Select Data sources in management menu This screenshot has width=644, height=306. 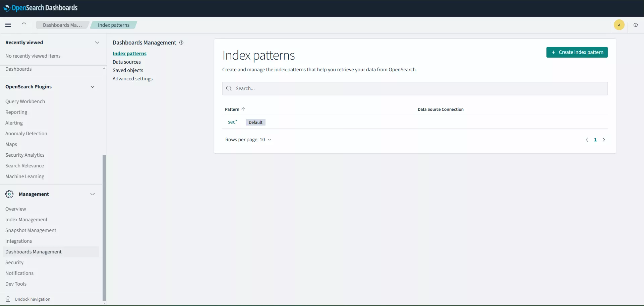click(127, 62)
